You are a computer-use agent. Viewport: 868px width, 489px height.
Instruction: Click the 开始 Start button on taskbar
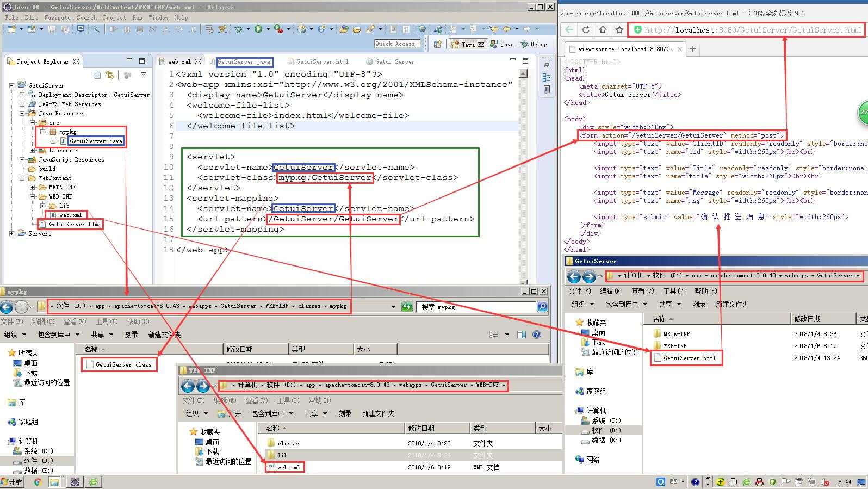pos(12,481)
